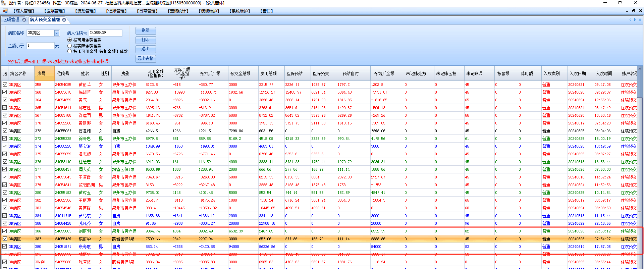Toggle the checkbox for bed 3B择01 row
Viewport: 644px width, 269px height.
point(5,262)
